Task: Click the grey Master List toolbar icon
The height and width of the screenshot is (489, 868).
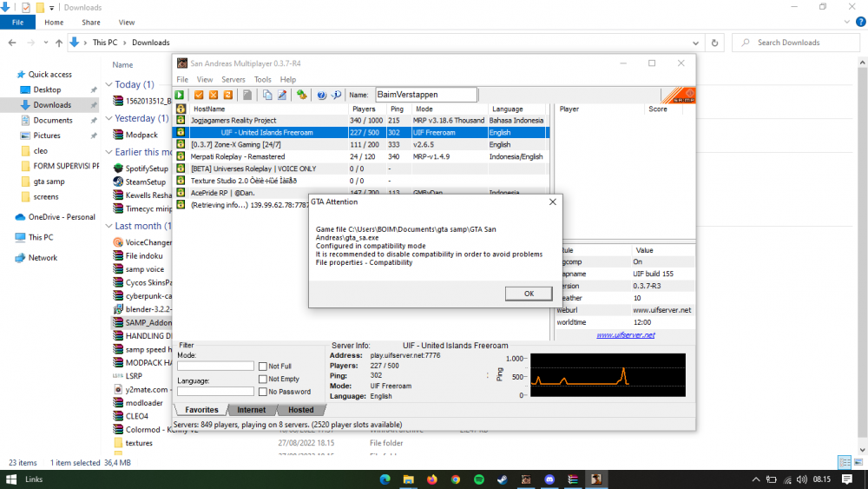Action: point(247,95)
